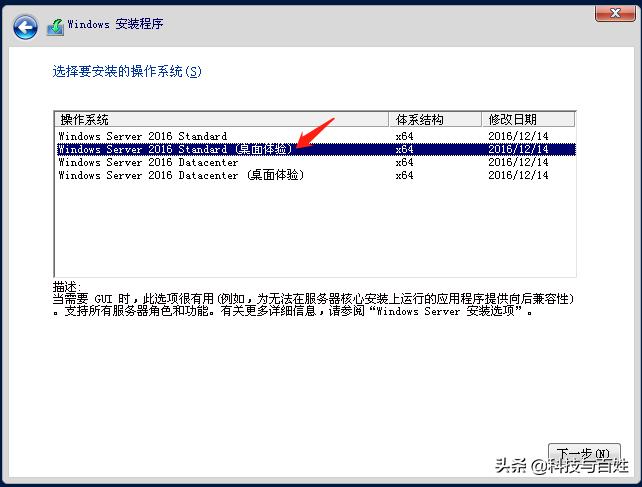This screenshot has height=487, width=642.
Task: Close the Windows Setup window
Action: click(x=615, y=14)
